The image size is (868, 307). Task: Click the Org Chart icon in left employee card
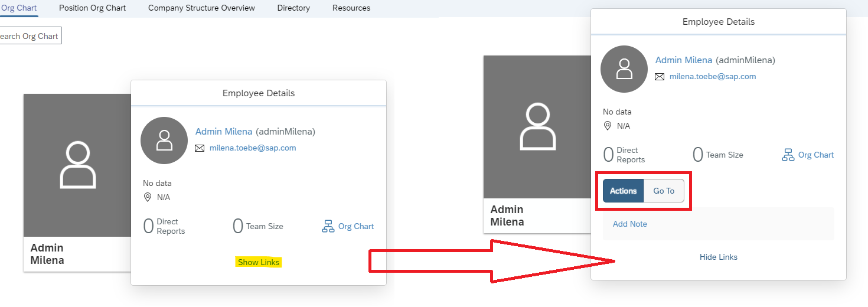[328, 226]
